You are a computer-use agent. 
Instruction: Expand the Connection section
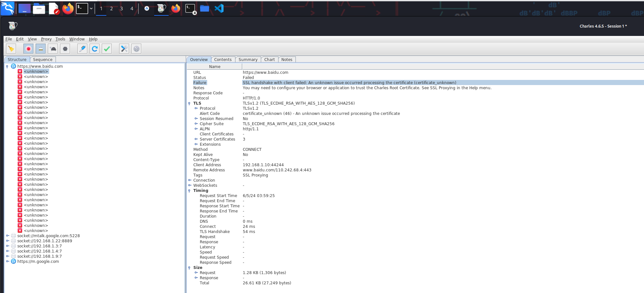(x=190, y=180)
